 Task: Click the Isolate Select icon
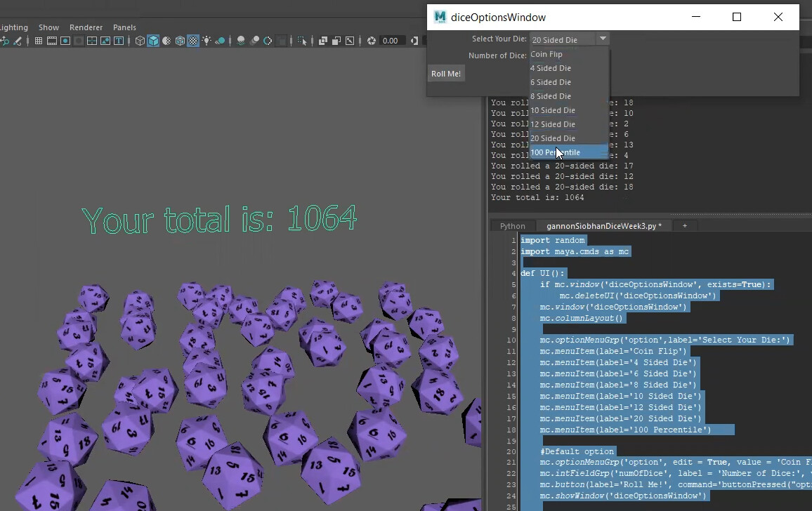(x=302, y=41)
